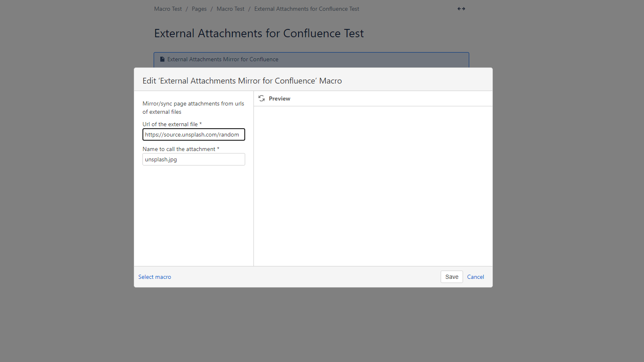The height and width of the screenshot is (362, 644).
Task: Open 'External Attachments for Confluence Test' breadcrumb
Action: coord(306,9)
